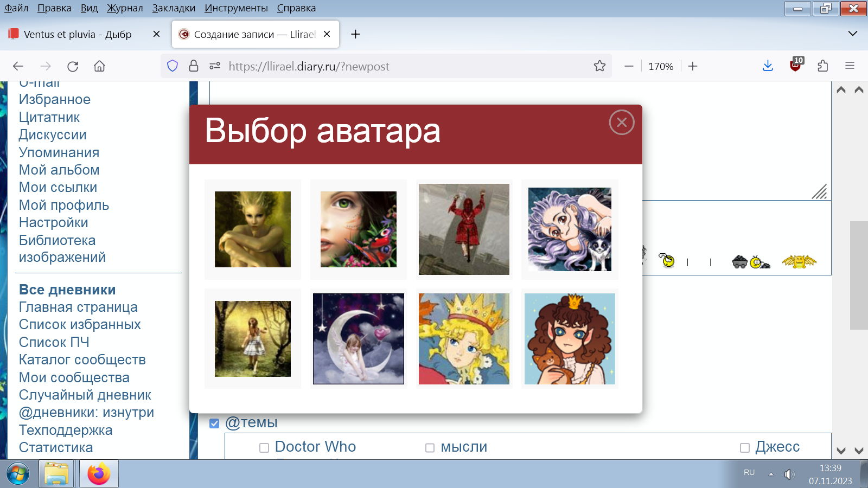Choose the blonde crowned princess avatar

pos(464,339)
